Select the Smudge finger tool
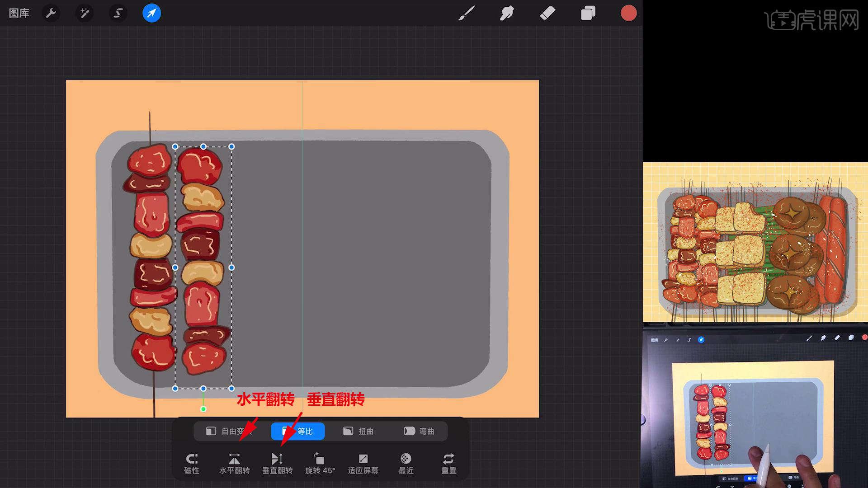Viewport: 868px width, 488px height. (506, 13)
